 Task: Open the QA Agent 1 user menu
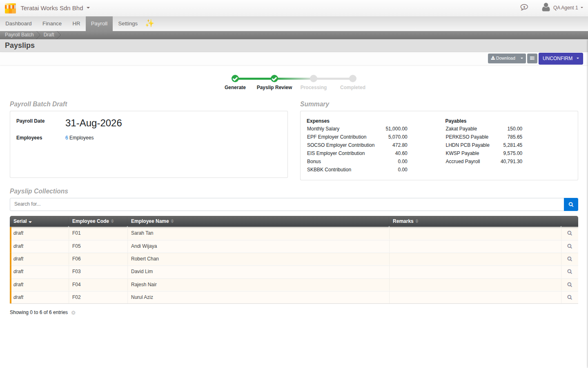tap(568, 8)
